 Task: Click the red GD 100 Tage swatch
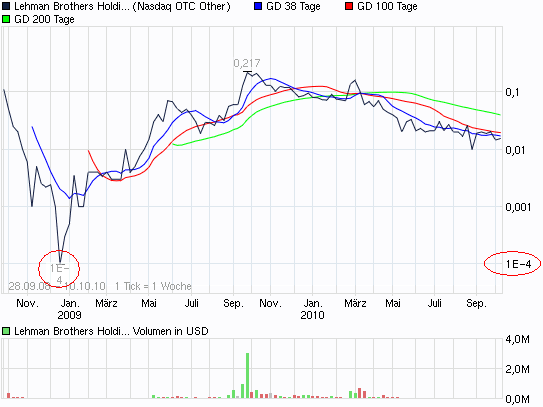(349, 6)
